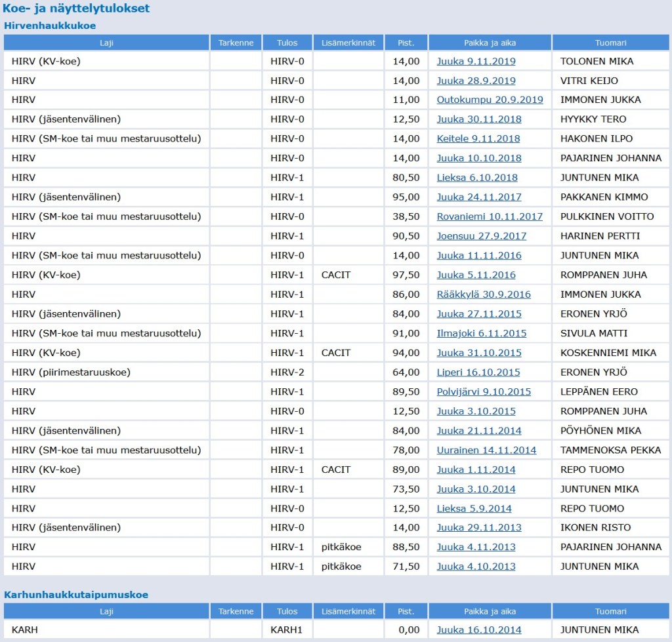Click the Karhunhaukkutaipumuskoe section heading
672x642 pixels.
tap(76, 595)
